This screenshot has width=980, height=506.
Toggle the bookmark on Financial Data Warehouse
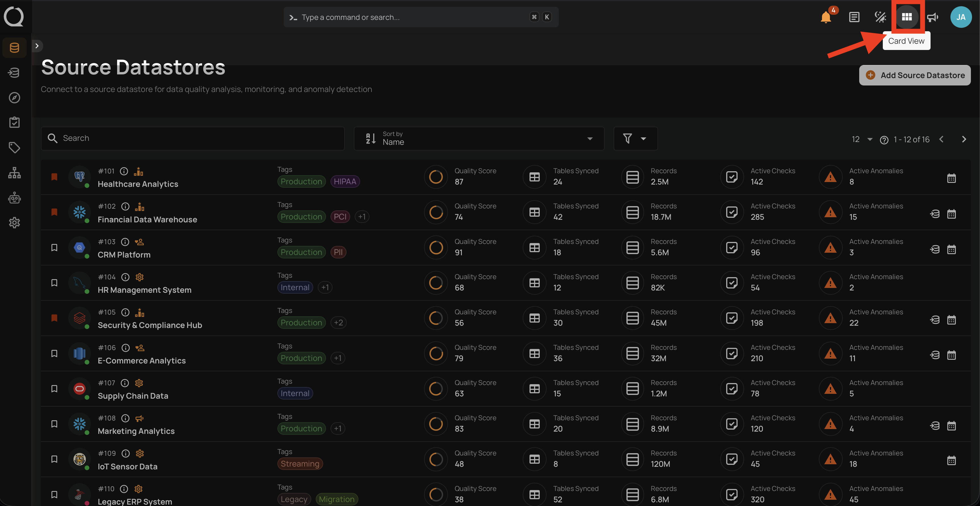tap(54, 212)
